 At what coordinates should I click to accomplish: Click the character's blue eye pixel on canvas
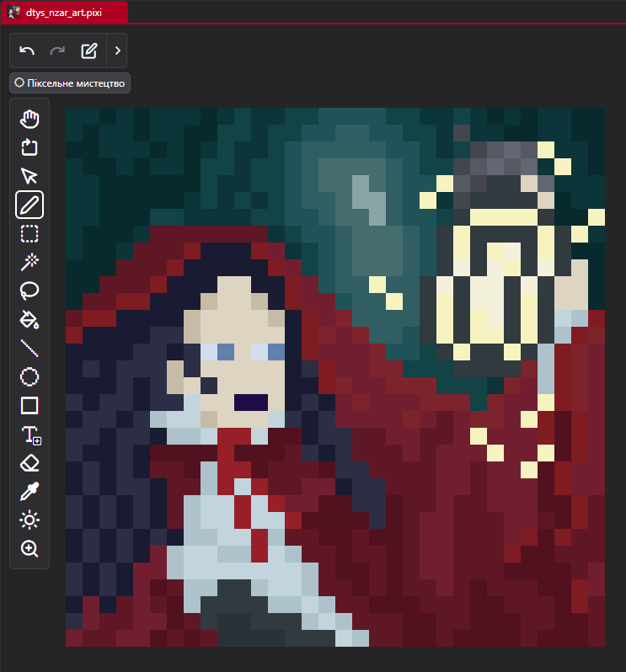point(226,352)
